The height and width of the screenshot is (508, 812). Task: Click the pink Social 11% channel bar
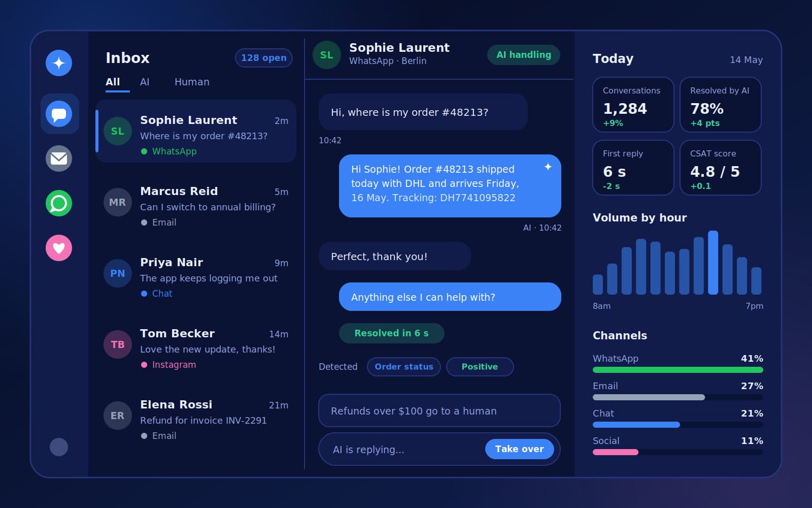point(616,452)
